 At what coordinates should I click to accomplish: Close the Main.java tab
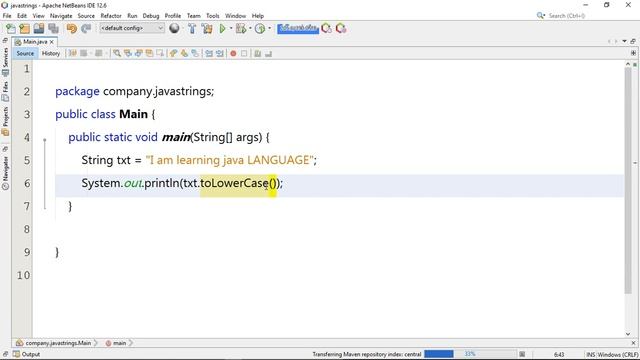tap(52, 42)
